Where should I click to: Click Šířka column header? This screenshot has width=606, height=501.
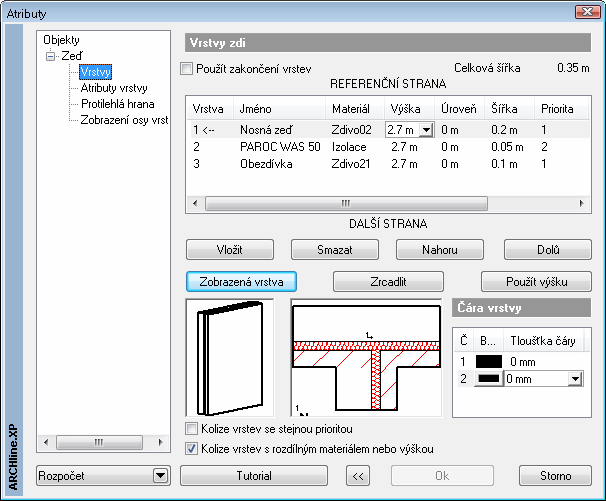click(x=510, y=109)
